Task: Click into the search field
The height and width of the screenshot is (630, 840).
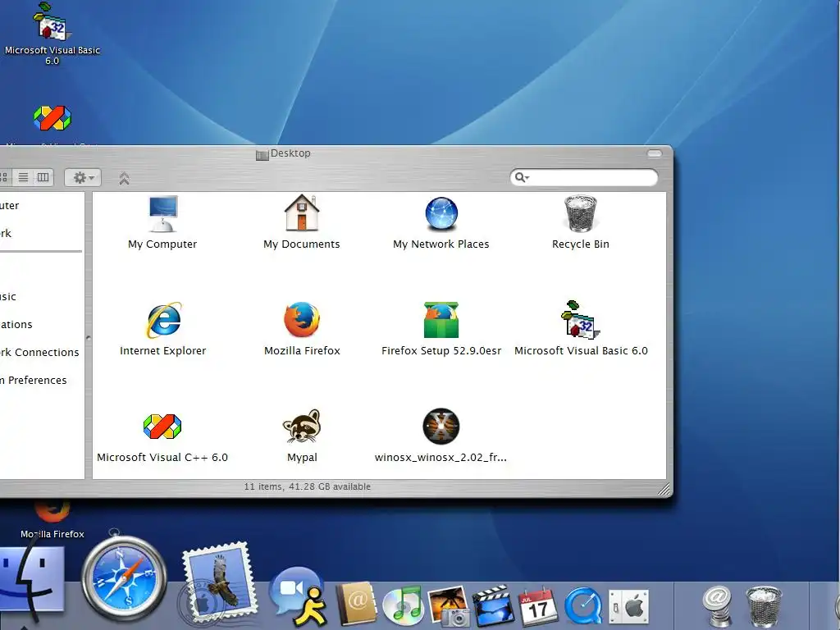Action: click(x=584, y=177)
